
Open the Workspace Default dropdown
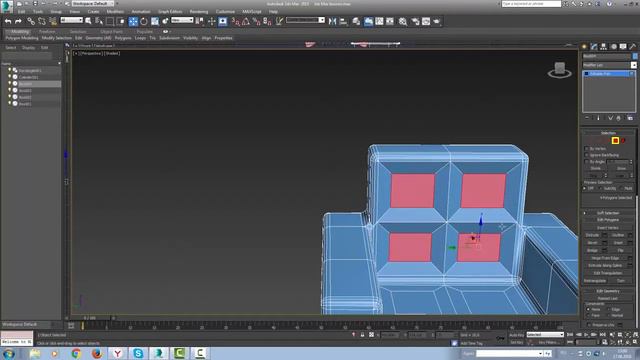93,3
